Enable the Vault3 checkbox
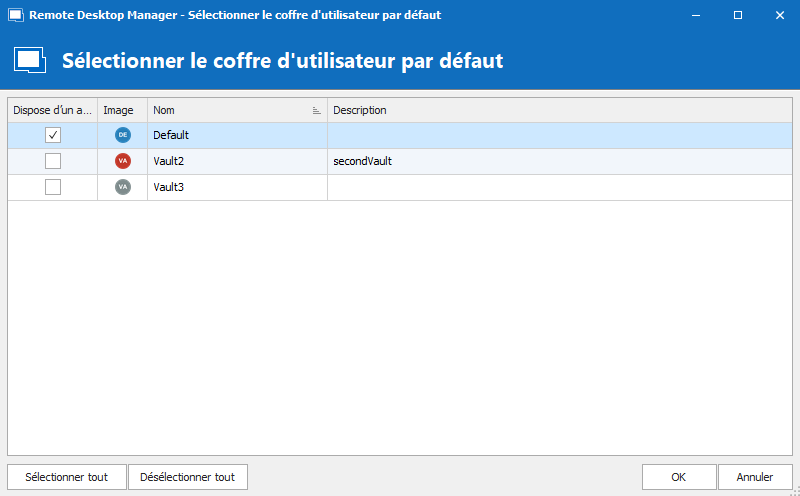The width and height of the screenshot is (800, 496). [x=53, y=187]
